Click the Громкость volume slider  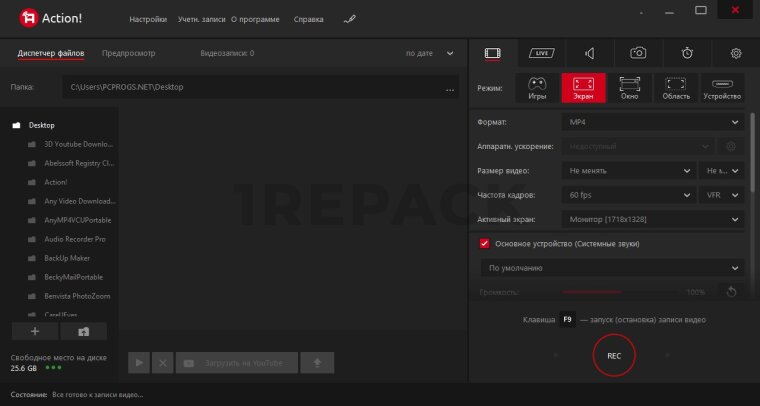point(620,292)
